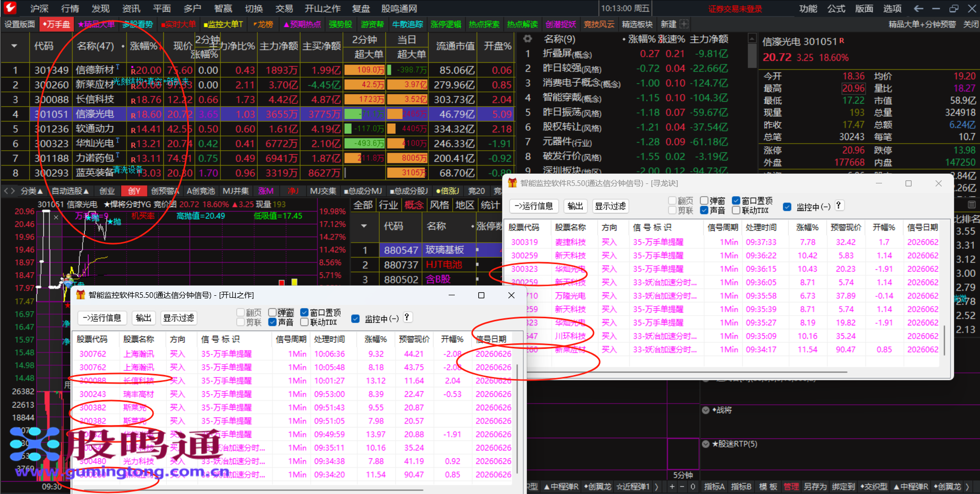This screenshot has height=494, width=980.
Task: Open the dropdown triangle left of 代码 header
Action: 14,46
